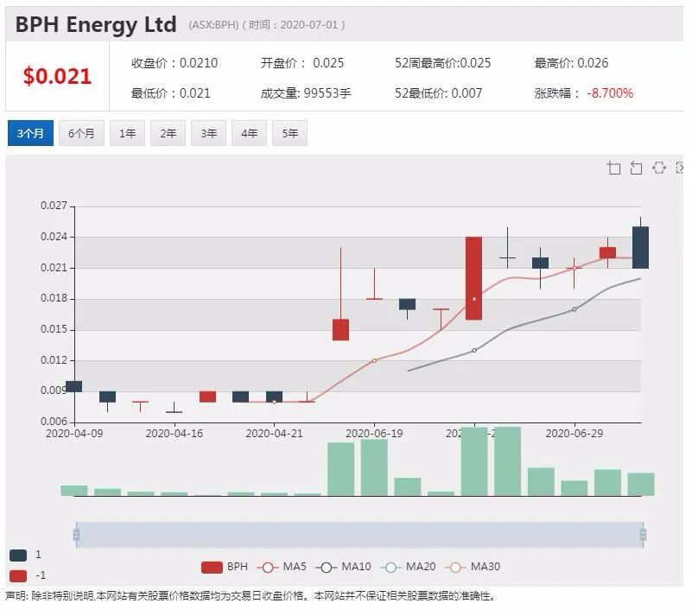Image resolution: width=692 pixels, height=616 pixels.
Task: Click the 成交量: 99553手 volume text
Action: pyautogui.click(x=306, y=93)
